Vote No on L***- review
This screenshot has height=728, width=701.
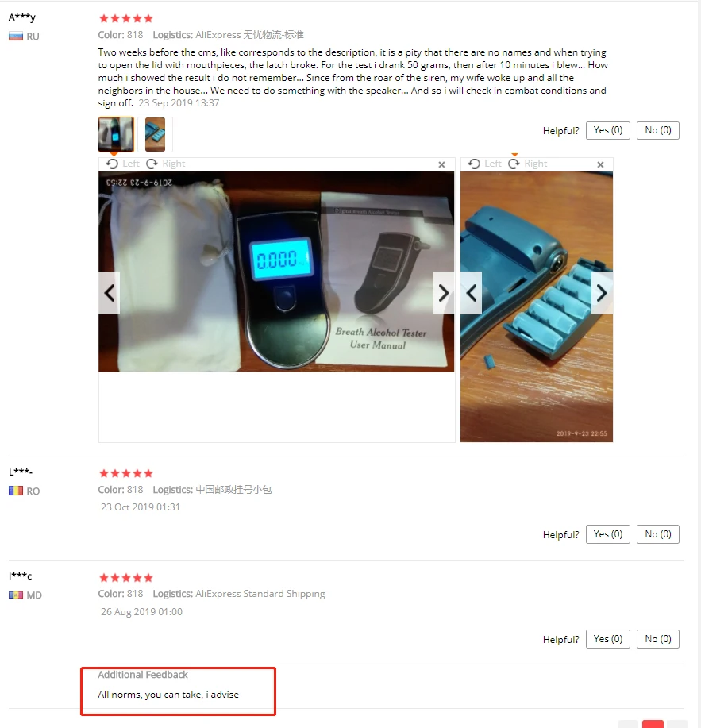[x=658, y=534]
